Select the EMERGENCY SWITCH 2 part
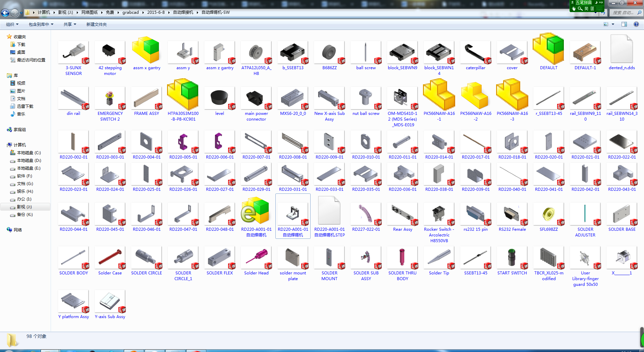The width and height of the screenshot is (644, 352). [x=110, y=104]
